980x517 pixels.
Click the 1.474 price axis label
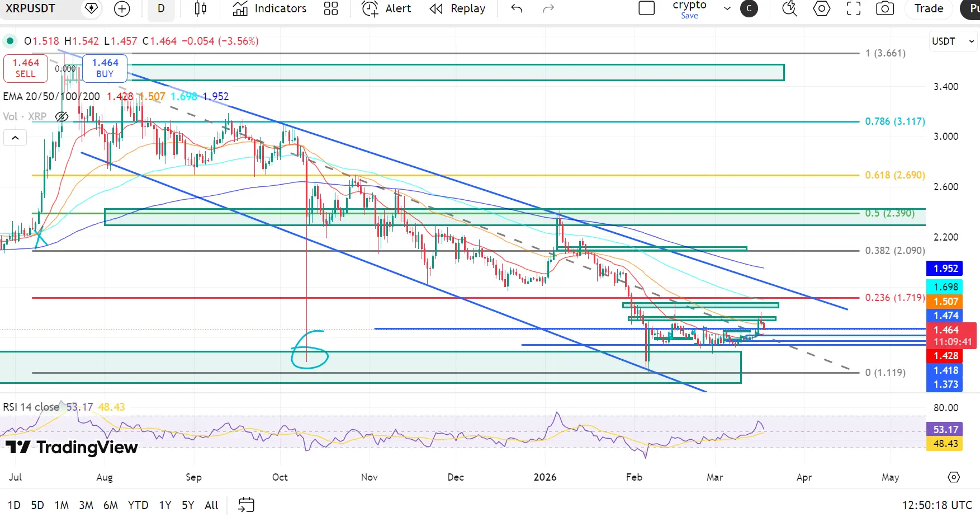(944, 316)
